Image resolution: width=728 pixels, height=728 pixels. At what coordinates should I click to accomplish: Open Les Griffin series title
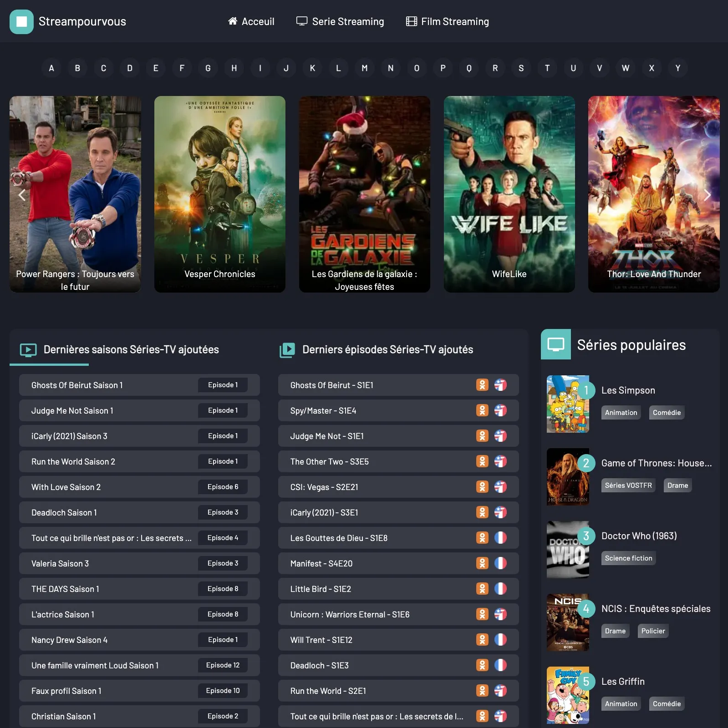point(623,682)
